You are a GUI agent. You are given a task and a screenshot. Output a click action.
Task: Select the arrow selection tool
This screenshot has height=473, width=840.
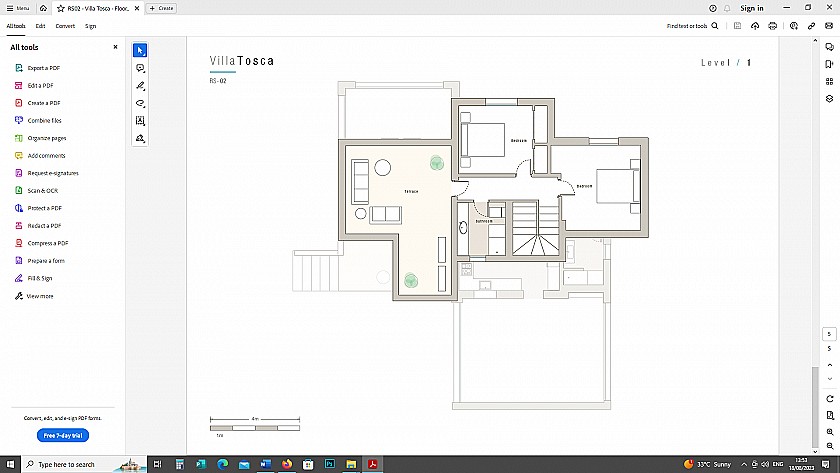coord(140,50)
